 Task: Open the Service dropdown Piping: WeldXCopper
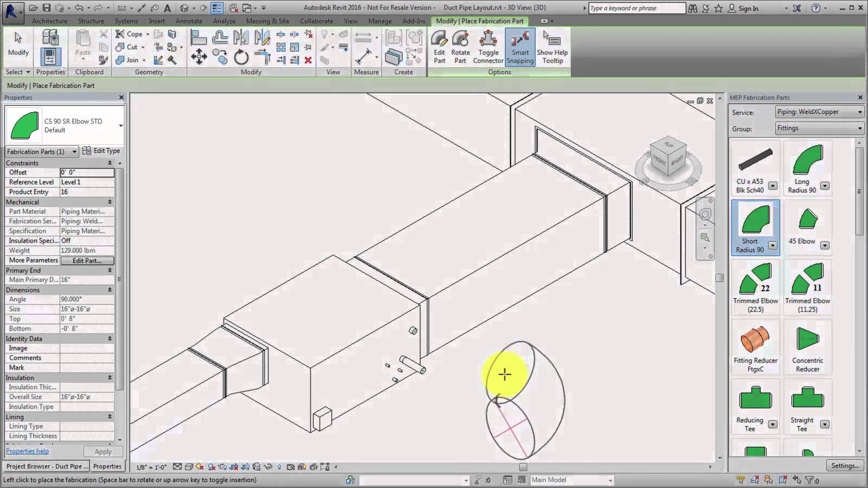819,112
